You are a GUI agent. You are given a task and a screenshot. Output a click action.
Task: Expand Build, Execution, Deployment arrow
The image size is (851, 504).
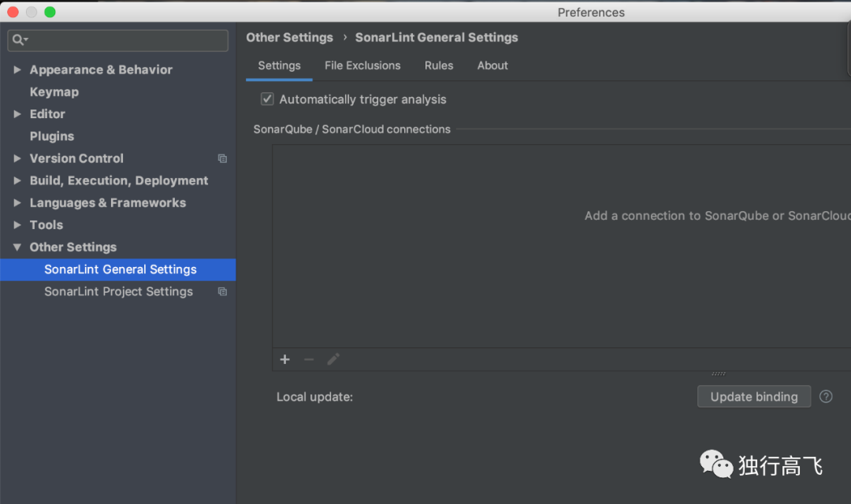(x=17, y=180)
